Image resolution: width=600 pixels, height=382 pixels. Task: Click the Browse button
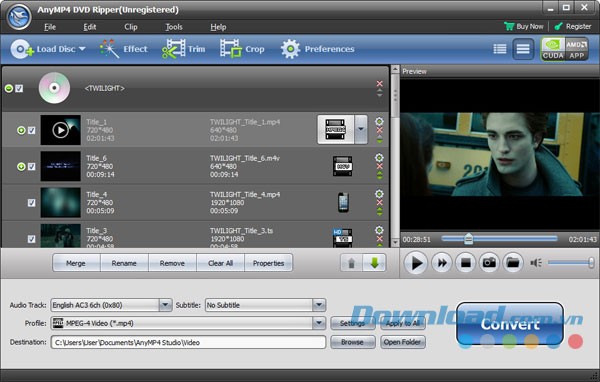(352, 342)
